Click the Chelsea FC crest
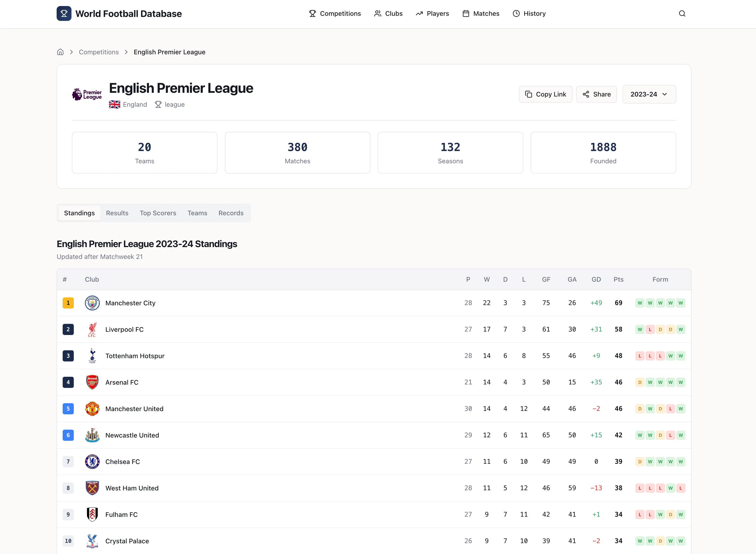This screenshot has height=554, width=756. click(x=92, y=462)
